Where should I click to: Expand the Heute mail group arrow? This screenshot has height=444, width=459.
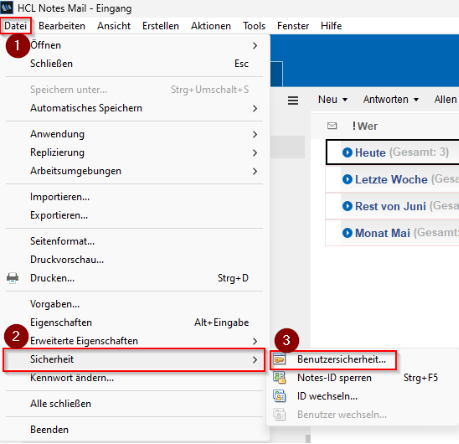347,152
